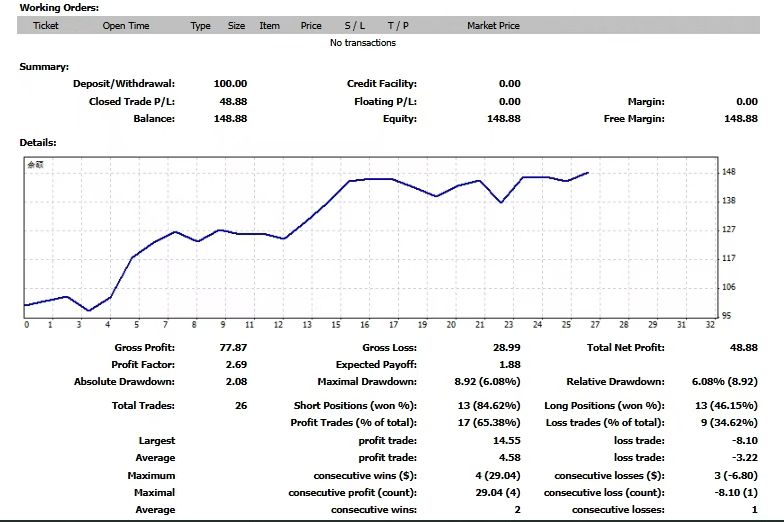Select the Closed Trade P/L value 48.88
784x522 pixels.
coord(234,102)
